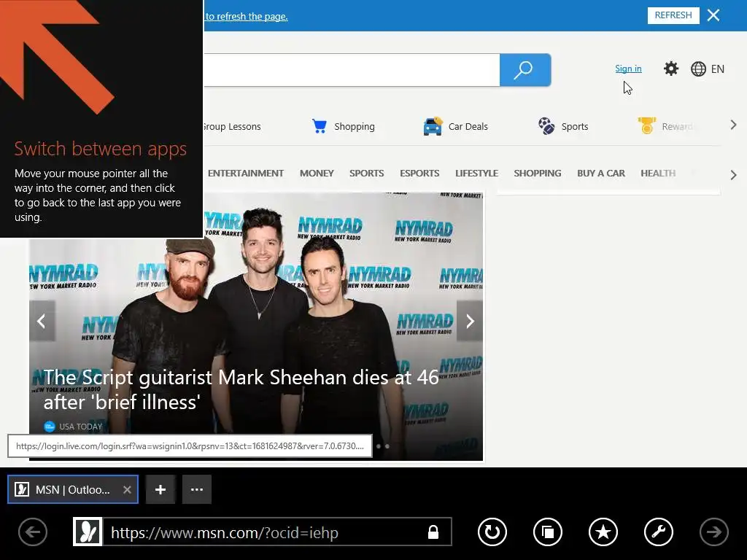Select the SPORTS category in navigation
The height and width of the screenshot is (560, 747).
click(x=366, y=174)
